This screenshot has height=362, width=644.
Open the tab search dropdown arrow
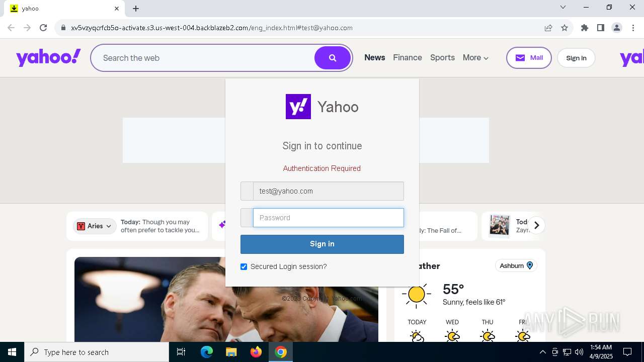tap(563, 8)
